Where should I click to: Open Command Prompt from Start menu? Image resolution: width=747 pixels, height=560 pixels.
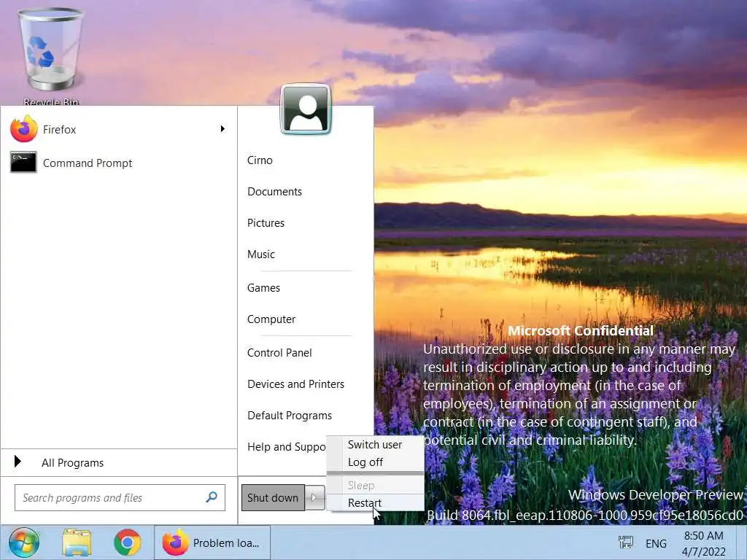(x=117, y=163)
